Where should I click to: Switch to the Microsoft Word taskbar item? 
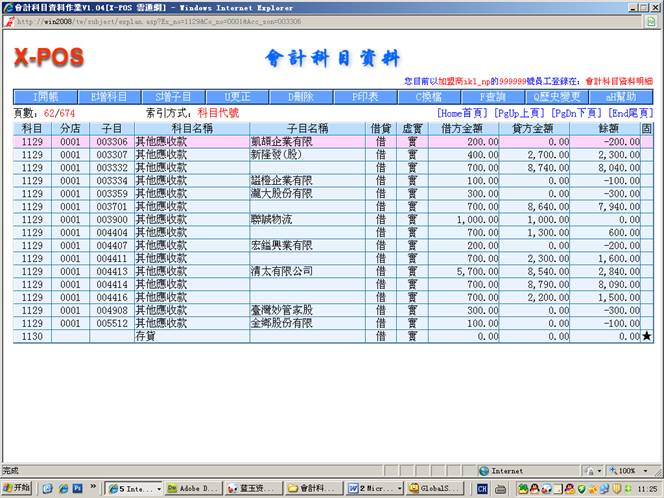pos(372,488)
